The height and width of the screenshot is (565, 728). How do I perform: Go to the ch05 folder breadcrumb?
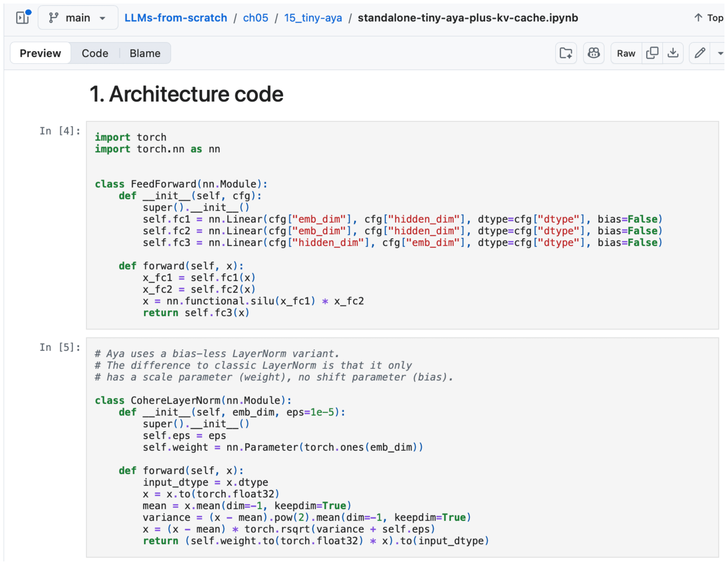click(255, 18)
